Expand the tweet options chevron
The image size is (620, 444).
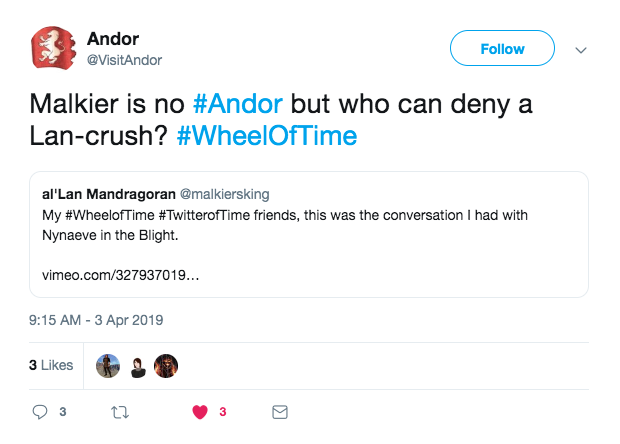tap(580, 49)
